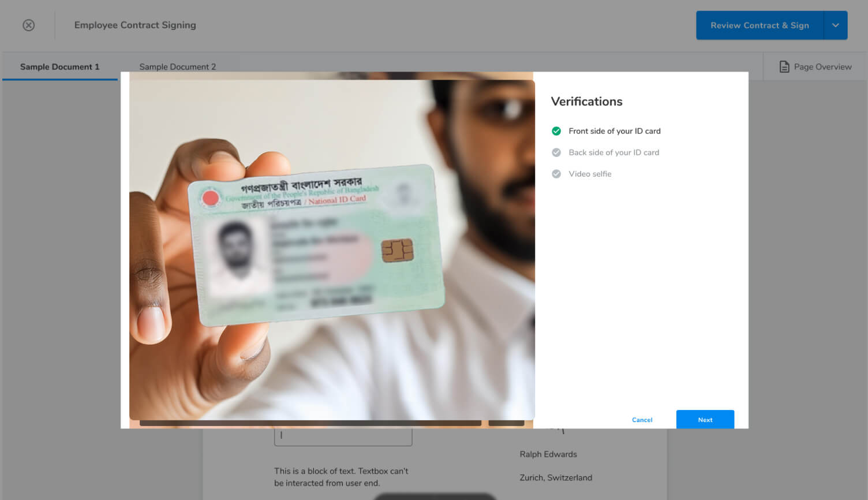Click the smart chip on the ID card
The image size is (868, 500).
coord(397,251)
